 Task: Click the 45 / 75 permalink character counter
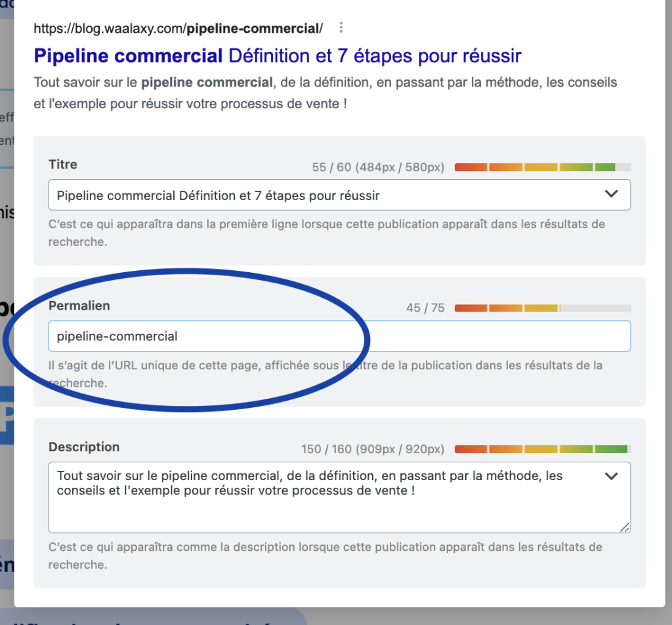425,308
